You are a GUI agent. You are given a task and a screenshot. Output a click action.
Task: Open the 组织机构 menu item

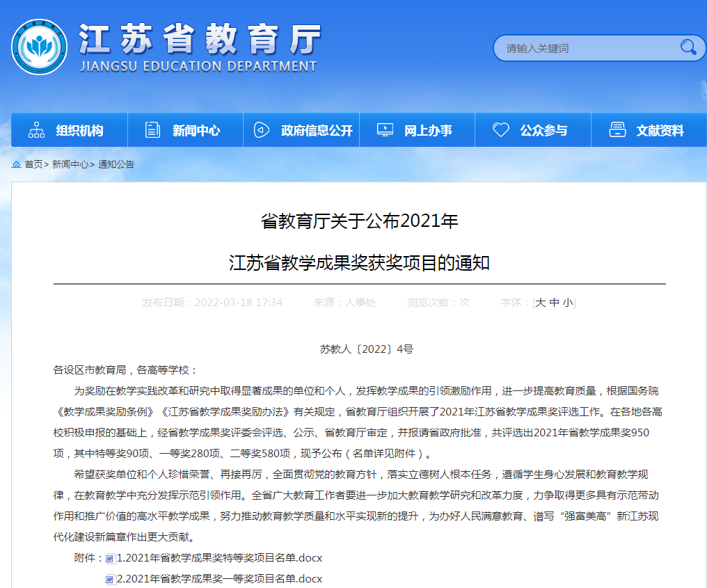pos(79,131)
